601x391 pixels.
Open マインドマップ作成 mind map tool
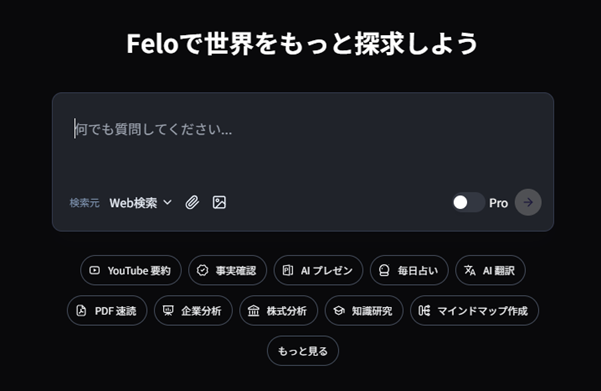coord(475,310)
